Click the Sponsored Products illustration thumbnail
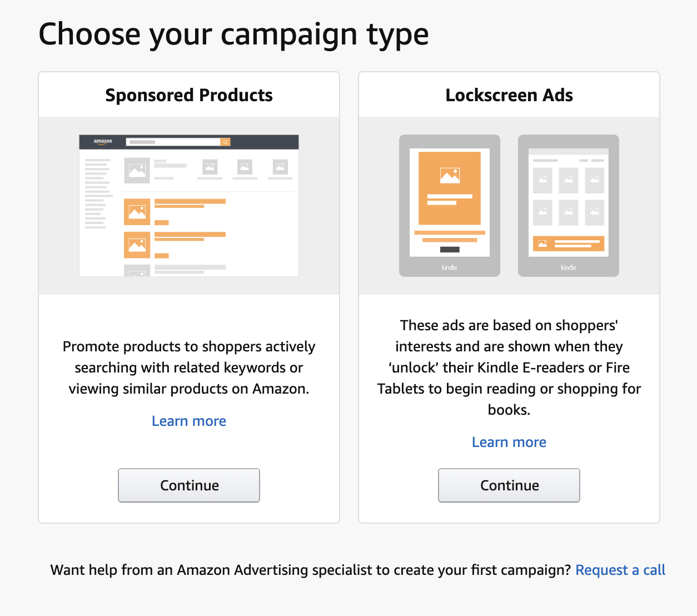The image size is (697, 616). click(x=189, y=205)
